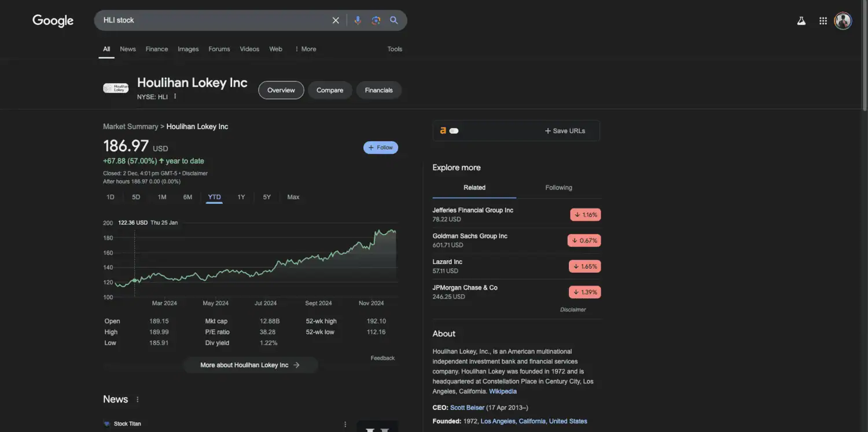Open the Google account profile picture
This screenshot has height=432, width=868.
pyautogui.click(x=843, y=21)
